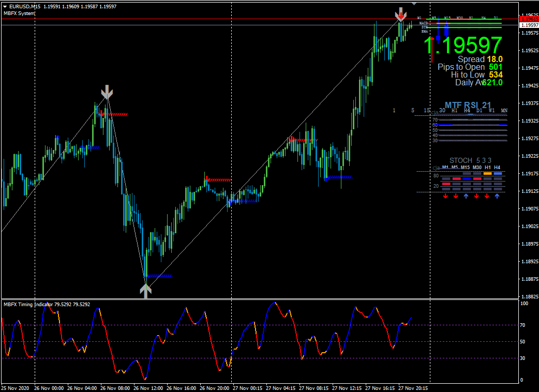The width and height of the screenshot is (539, 392).
Task: Click the Pips to Open value 501
Action: coord(496,67)
